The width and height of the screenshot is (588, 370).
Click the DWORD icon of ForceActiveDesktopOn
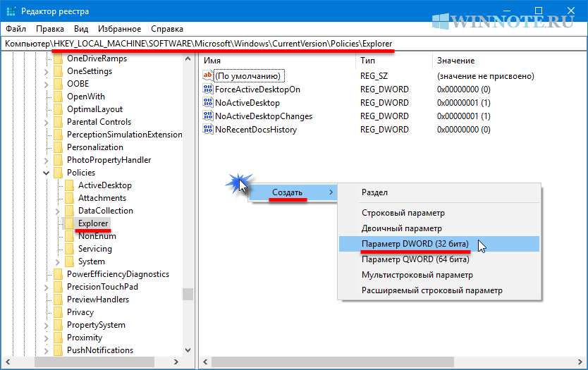pos(208,90)
